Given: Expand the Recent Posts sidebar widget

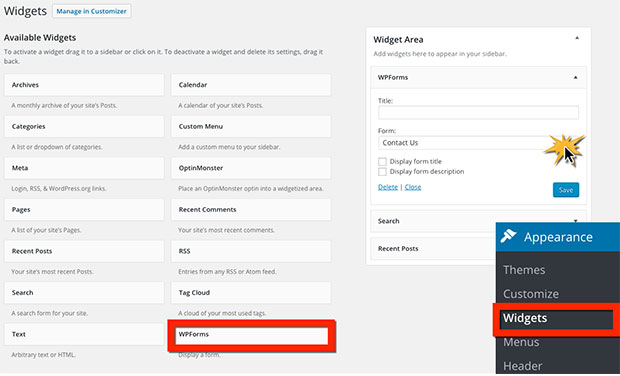Looking at the screenshot, I should 433,249.
